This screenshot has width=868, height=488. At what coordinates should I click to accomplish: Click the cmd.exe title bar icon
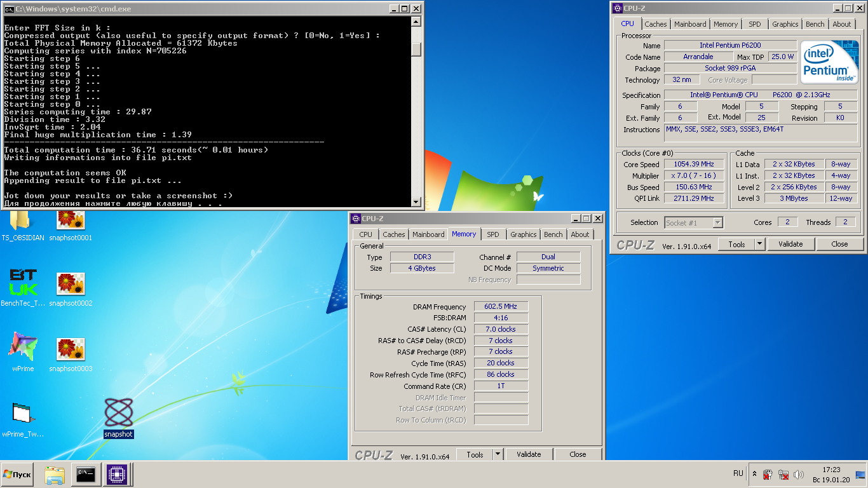[10, 8]
